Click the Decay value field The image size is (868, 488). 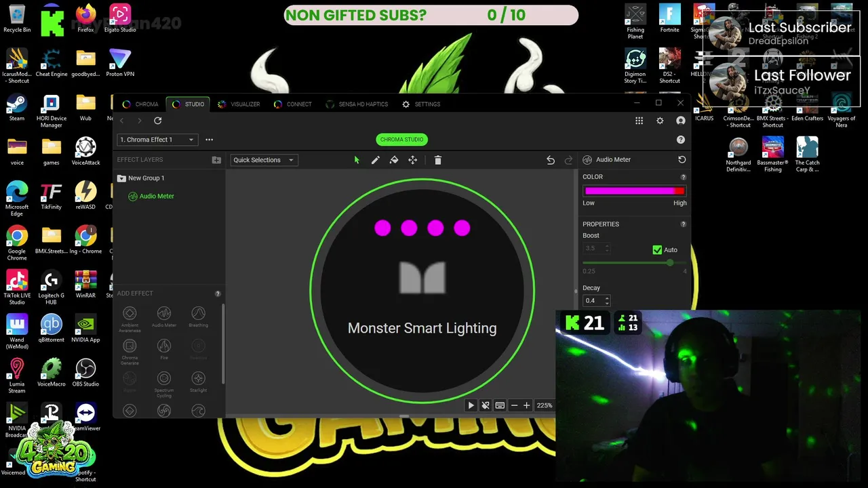(593, 300)
